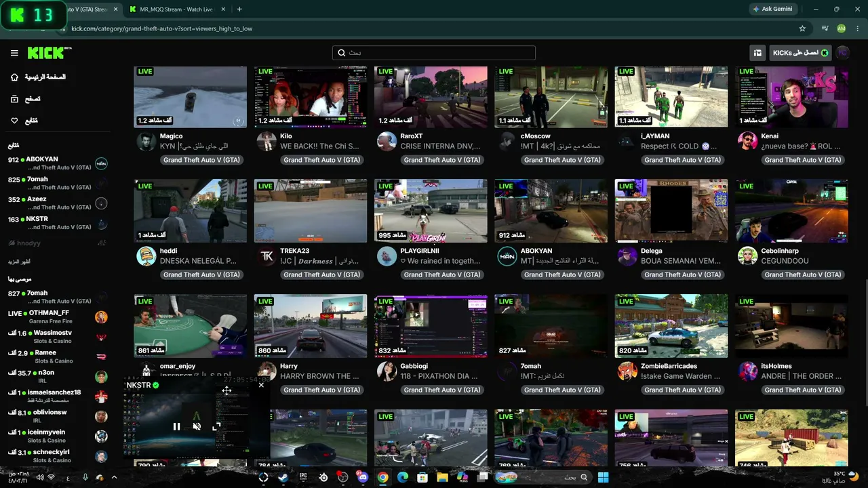Open ZombieBarricades' stream thumbnail
This screenshot has height=488, width=868.
pyautogui.click(x=671, y=326)
